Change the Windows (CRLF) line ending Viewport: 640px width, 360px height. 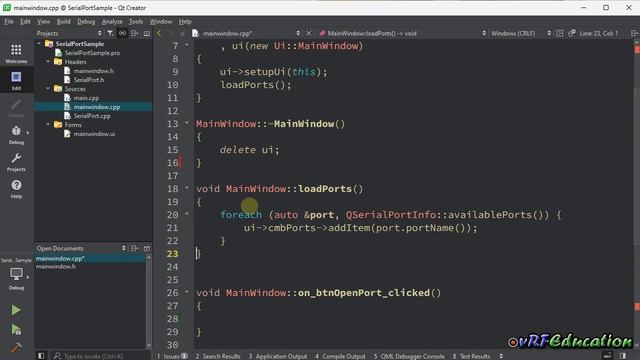(x=513, y=33)
